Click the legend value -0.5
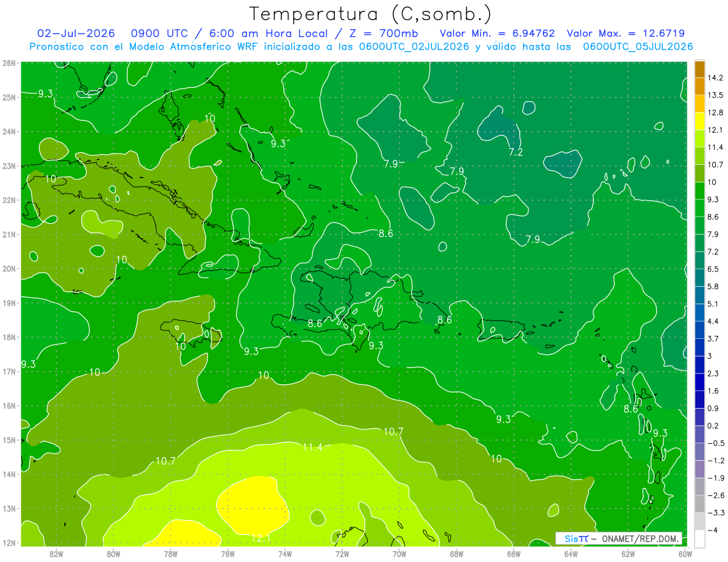The height and width of the screenshot is (562, 728). point(716,443)
